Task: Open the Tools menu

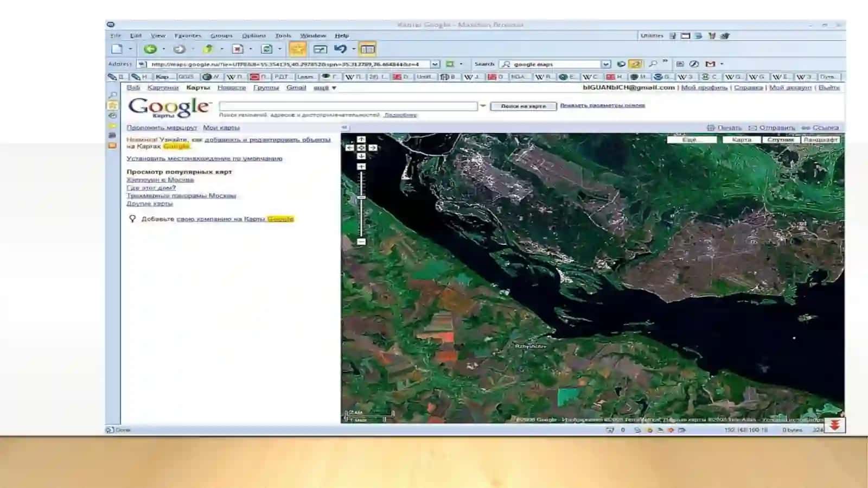Action: point(283,35)
